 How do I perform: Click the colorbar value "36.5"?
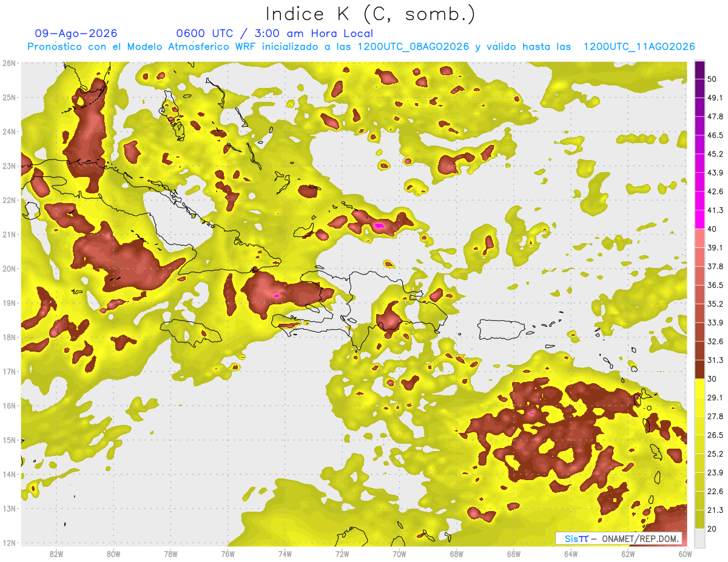pos(715,285)
